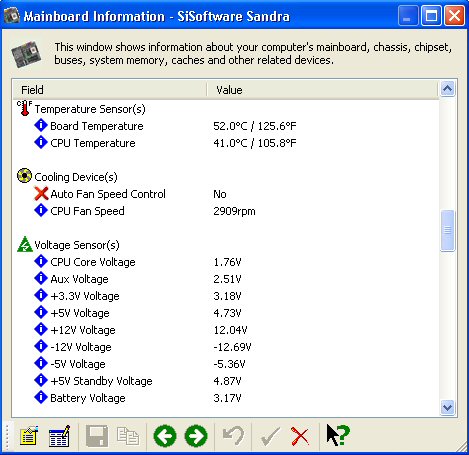
Task: Click the info icon beside CPU Core Voltage
Action: (41, 261)
